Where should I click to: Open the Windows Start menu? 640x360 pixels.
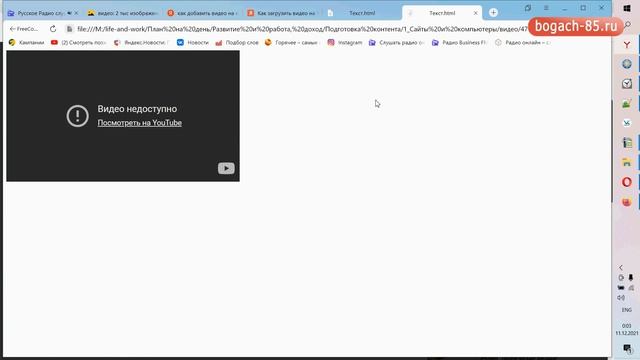(x=627, y=8)
